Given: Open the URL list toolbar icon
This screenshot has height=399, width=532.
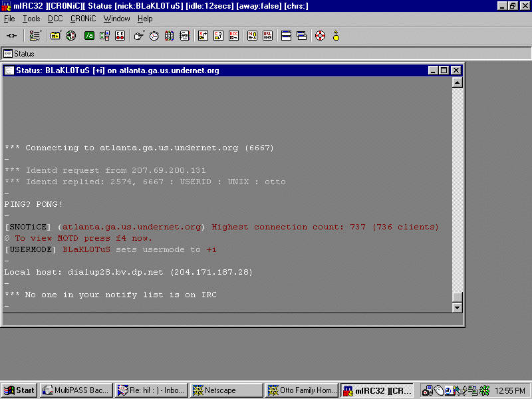Looking at the screenshot, I should [x=268, y=36].
